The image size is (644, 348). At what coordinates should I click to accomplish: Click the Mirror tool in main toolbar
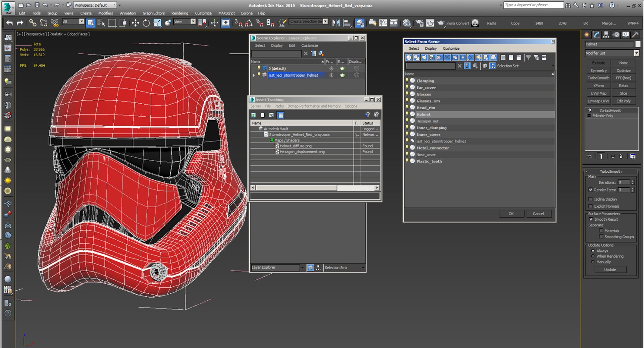coord(336,23)
